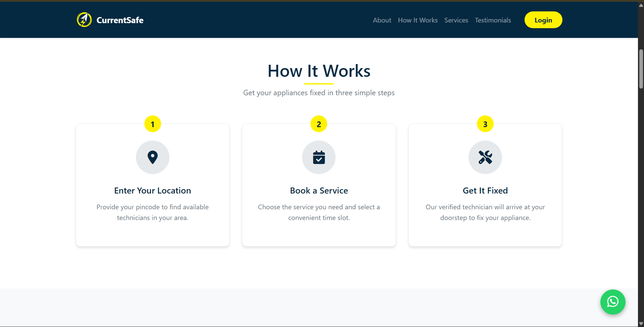Click the yellow step 2 badge
644x327 pixels.
click(x=318, y=124)
